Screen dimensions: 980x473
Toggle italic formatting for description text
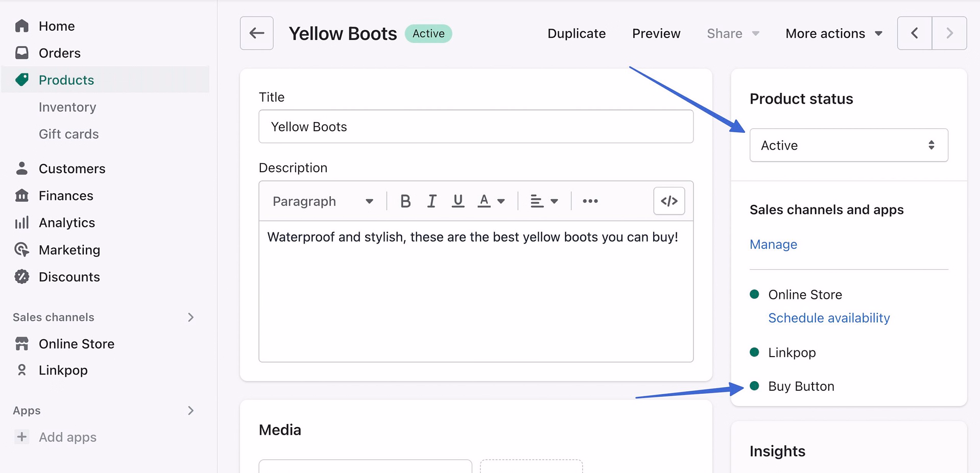point(432,201)
